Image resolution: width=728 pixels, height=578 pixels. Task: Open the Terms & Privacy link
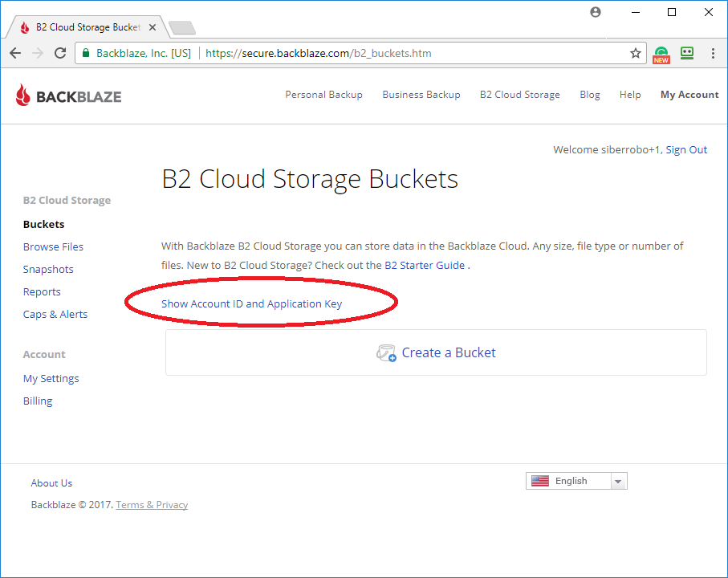[152, 505]
